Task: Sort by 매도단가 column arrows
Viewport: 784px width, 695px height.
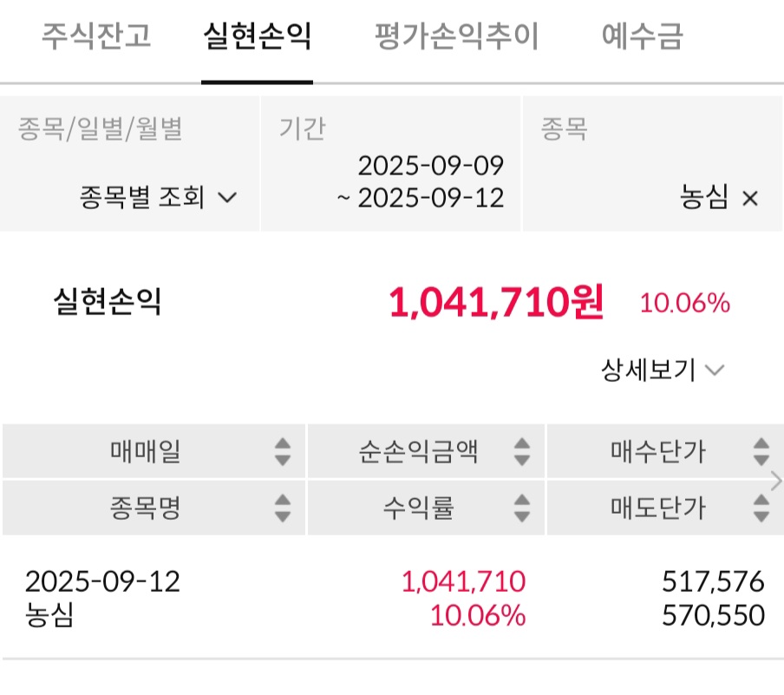Action: pos(761,508)
